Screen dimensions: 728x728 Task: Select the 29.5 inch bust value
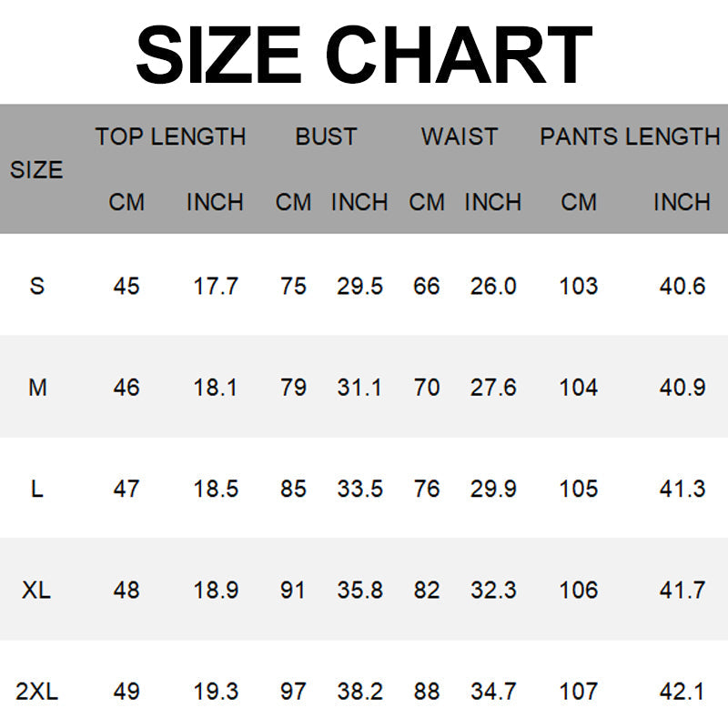359,286
